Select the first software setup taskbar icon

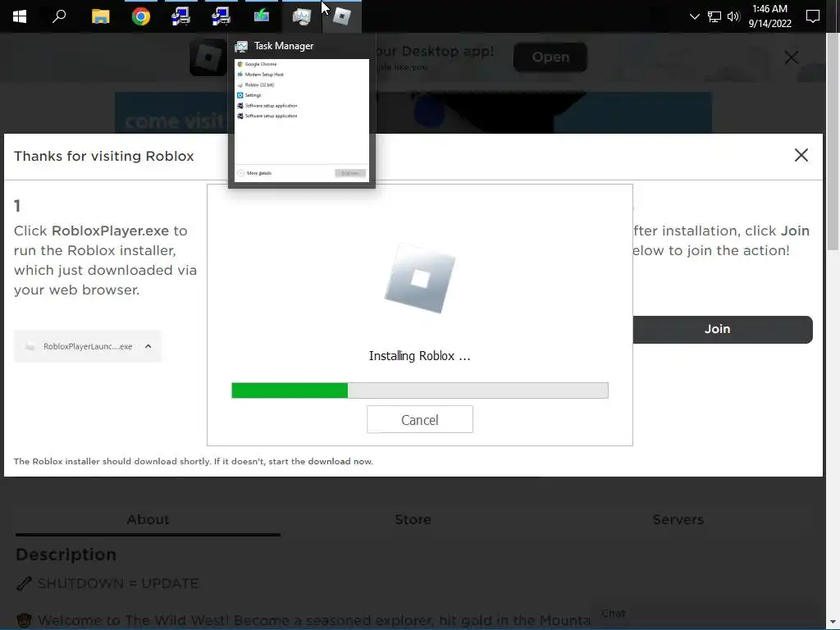pyautogui.click(x=181, y=16)
